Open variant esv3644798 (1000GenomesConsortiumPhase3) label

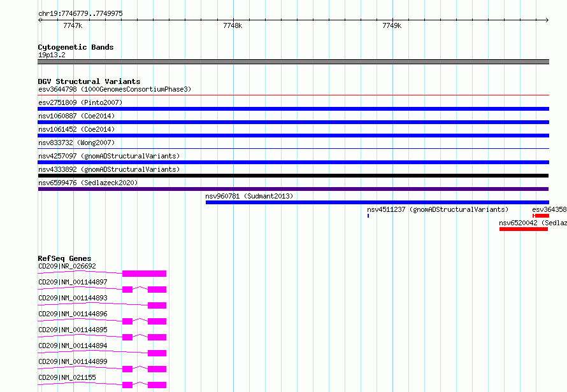pyautogui.click(x=115, y=89)
